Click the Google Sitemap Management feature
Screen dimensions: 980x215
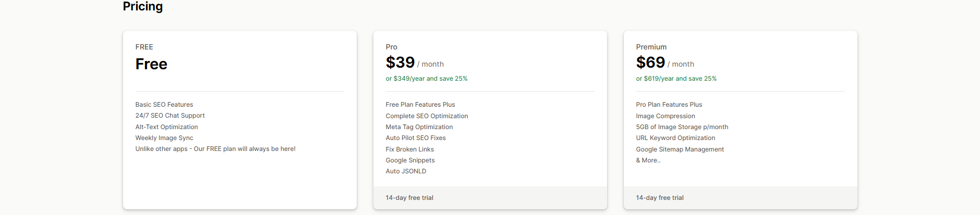click(x=680, y=149)
